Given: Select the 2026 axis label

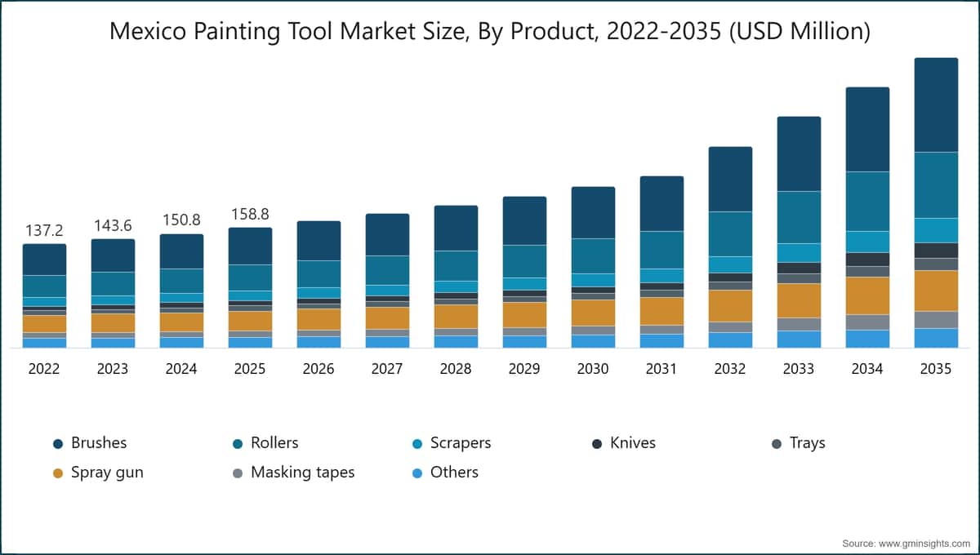Looking at the screenshot, I should (x=318, y=369).
